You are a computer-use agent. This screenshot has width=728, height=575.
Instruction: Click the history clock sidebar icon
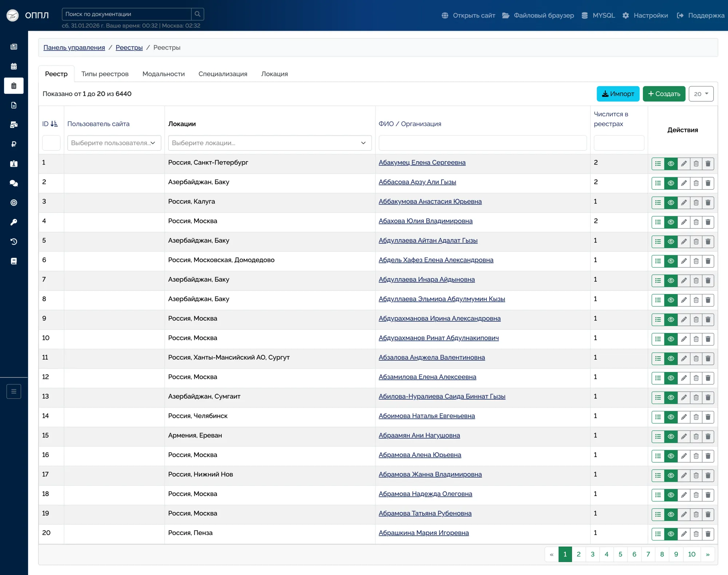pyautogui.click(x=14, y=242)
